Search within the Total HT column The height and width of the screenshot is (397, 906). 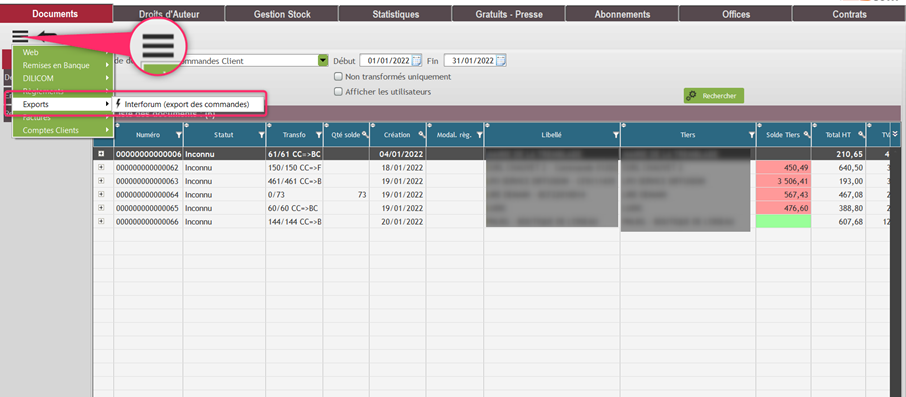point(862,135)
